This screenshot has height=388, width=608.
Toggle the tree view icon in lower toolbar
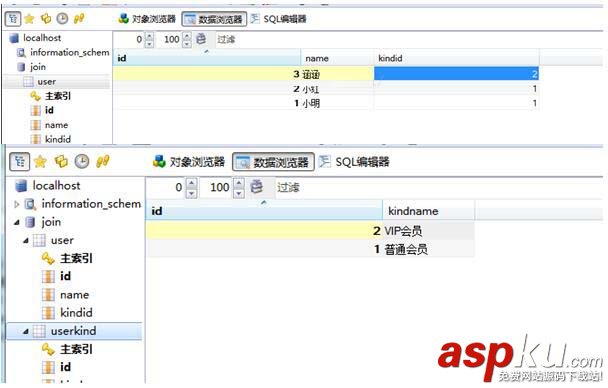pyautogui.click(x=19, y=161)
